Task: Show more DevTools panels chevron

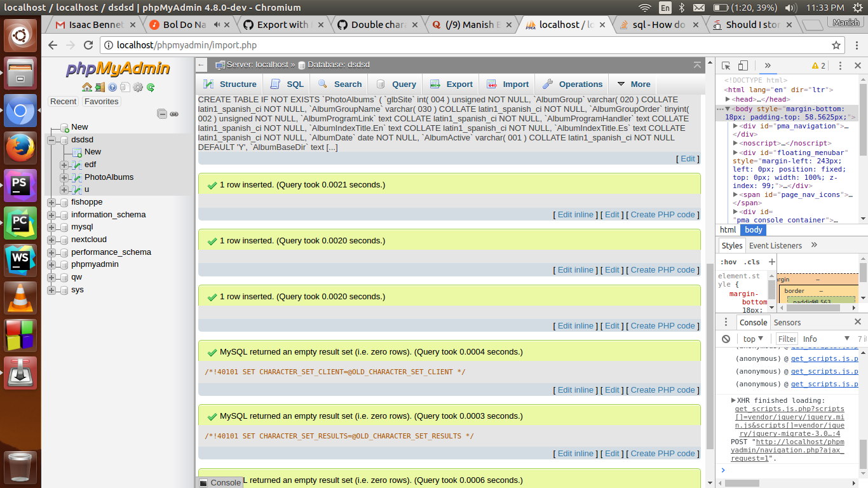Action: [x=767, y=65]
